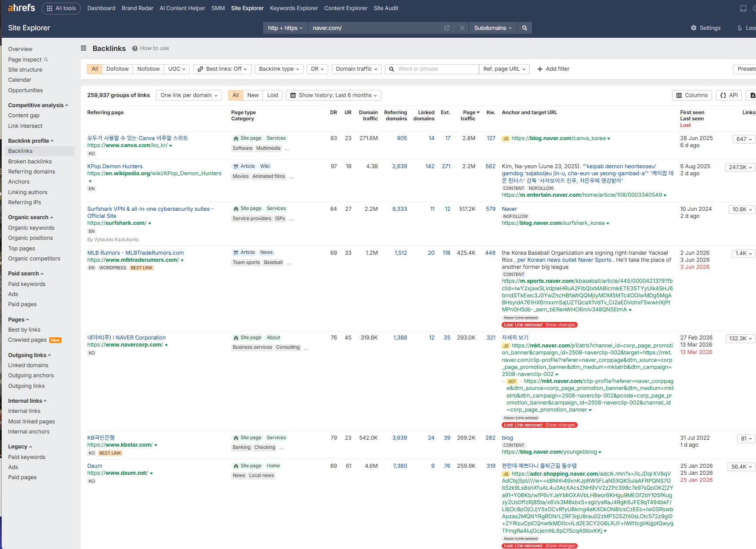Click the API braces button
Image resolution: width=756 pixels, height=549 pixels.
coord(729,95)
